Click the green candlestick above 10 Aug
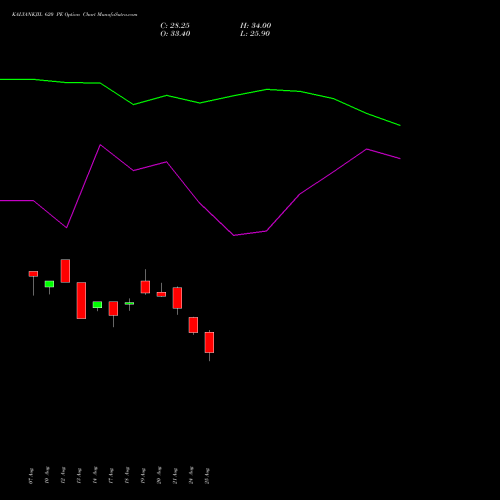Screen dimensions: 500x500 point(49,284)
